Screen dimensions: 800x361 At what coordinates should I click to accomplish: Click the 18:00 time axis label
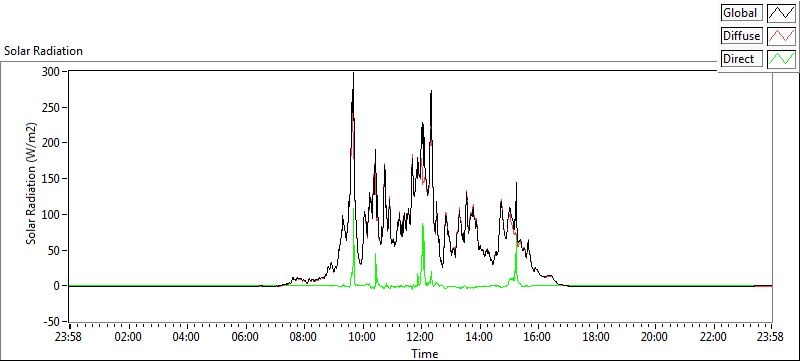[x=596, y=337]
